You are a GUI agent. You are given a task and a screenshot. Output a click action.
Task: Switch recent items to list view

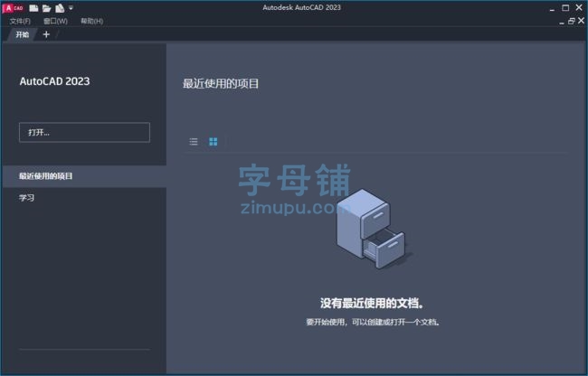pos(194,141)
